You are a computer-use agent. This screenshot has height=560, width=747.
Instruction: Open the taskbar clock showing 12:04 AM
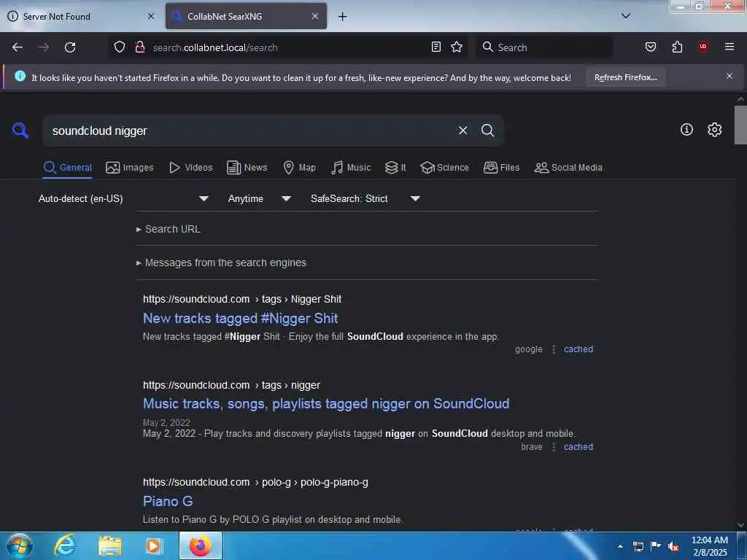(x=709, y=546)
